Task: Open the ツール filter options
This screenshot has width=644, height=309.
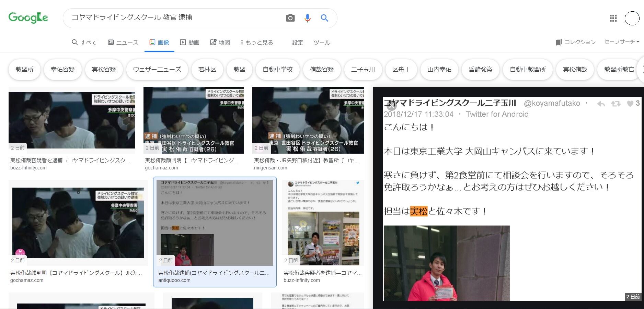Action: coord(322,43)
